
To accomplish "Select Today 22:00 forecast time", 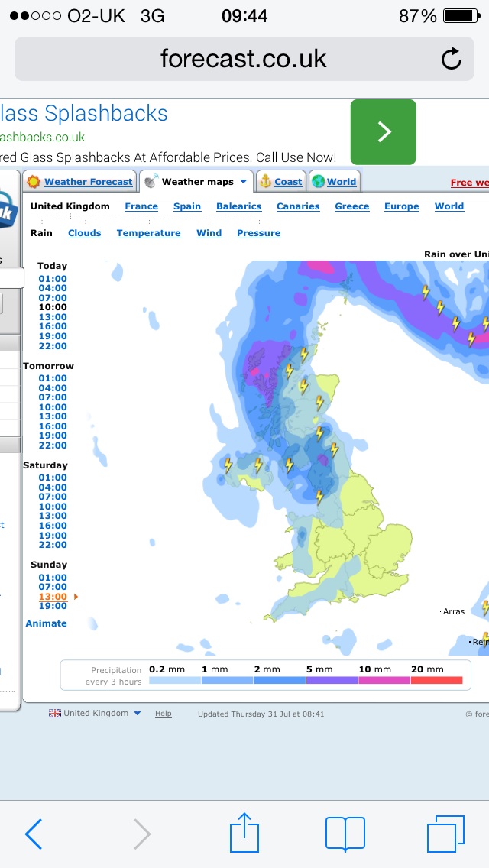I will (x=53, y=346).
